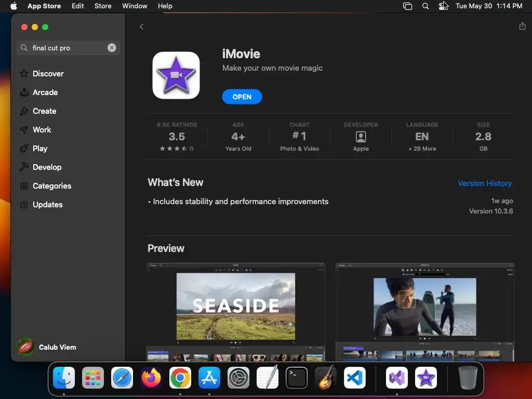Open GarageBand from the Dock
The image size is (532, 399).
click(326, 378)
